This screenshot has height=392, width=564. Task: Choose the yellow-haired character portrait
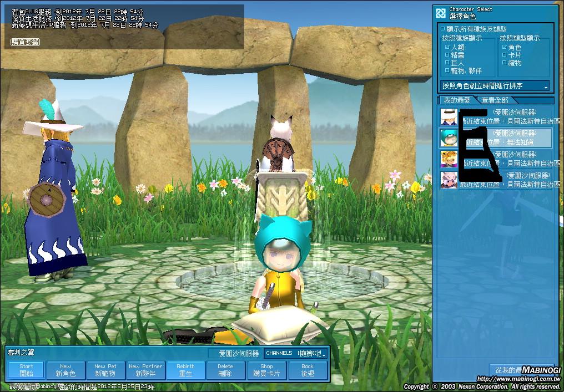point(449,159)
